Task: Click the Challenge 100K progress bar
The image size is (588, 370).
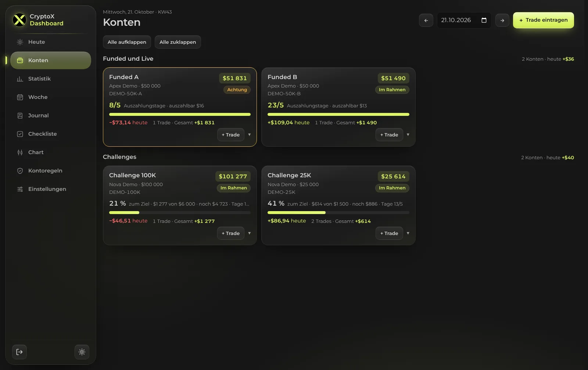Action: click(x=180, y=213)
